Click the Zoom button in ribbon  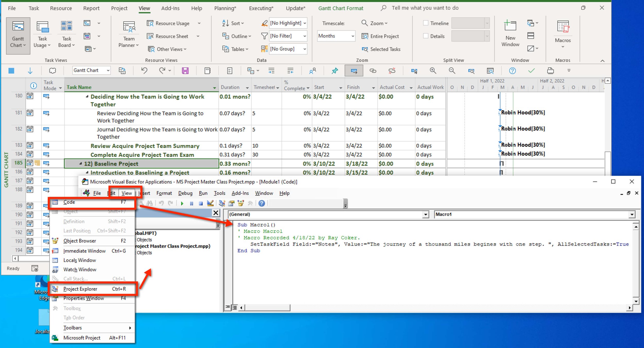point(374,23)
